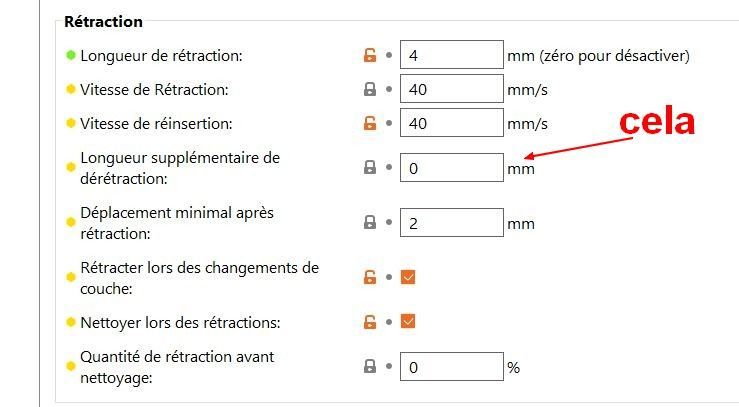Click the reset dot next to Longueur de rétraction
Image resolution: width=739 pixels, height=407 pixels.
pyautogui.click(x=388, y=56)
